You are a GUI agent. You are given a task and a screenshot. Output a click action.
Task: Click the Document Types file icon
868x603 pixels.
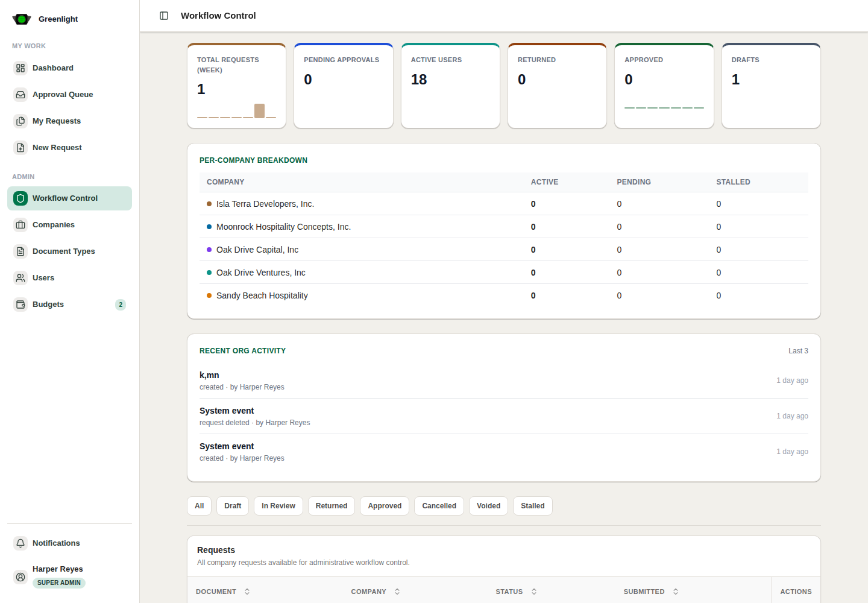point(20,251)
